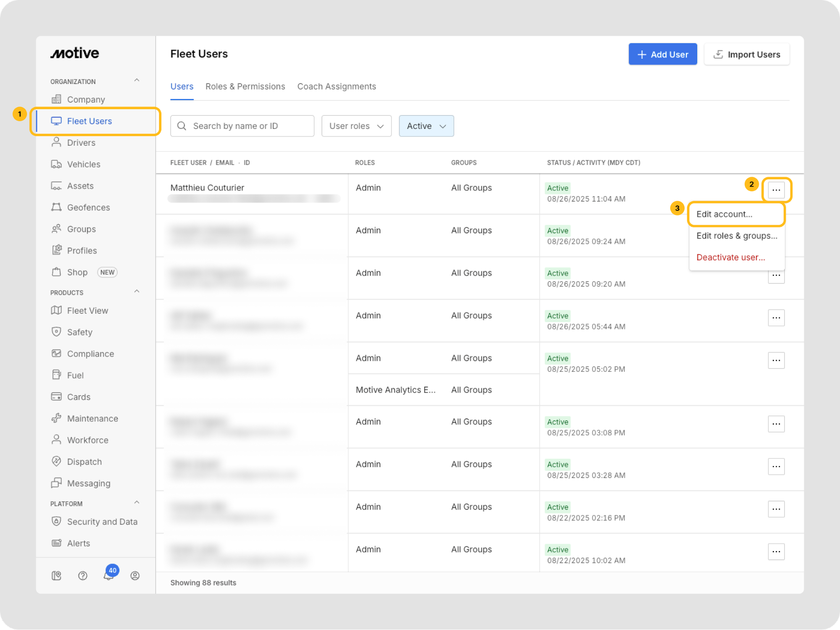Open Geofences from the sidebar
The image size is (840, 630).
(88, 207)
